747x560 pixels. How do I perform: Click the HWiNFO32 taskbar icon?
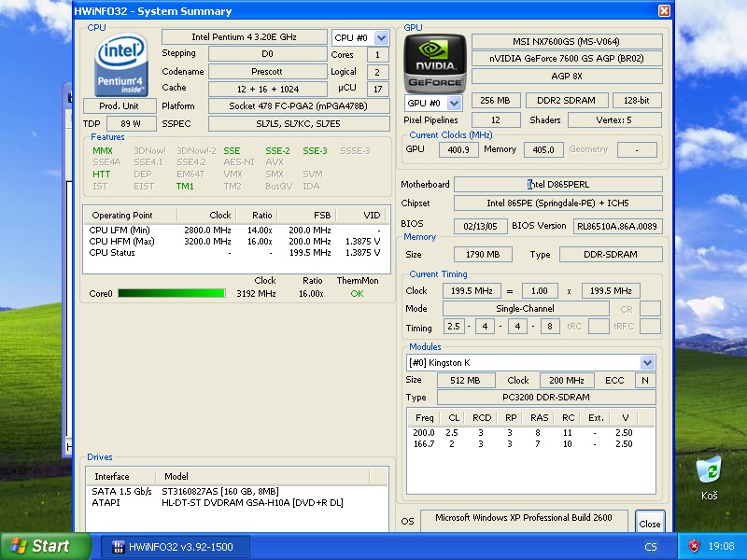click(118, 547)
